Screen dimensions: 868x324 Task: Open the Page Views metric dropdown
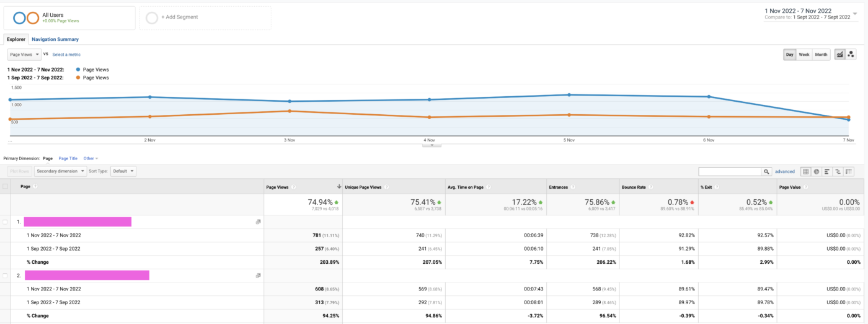click(24, 55)
